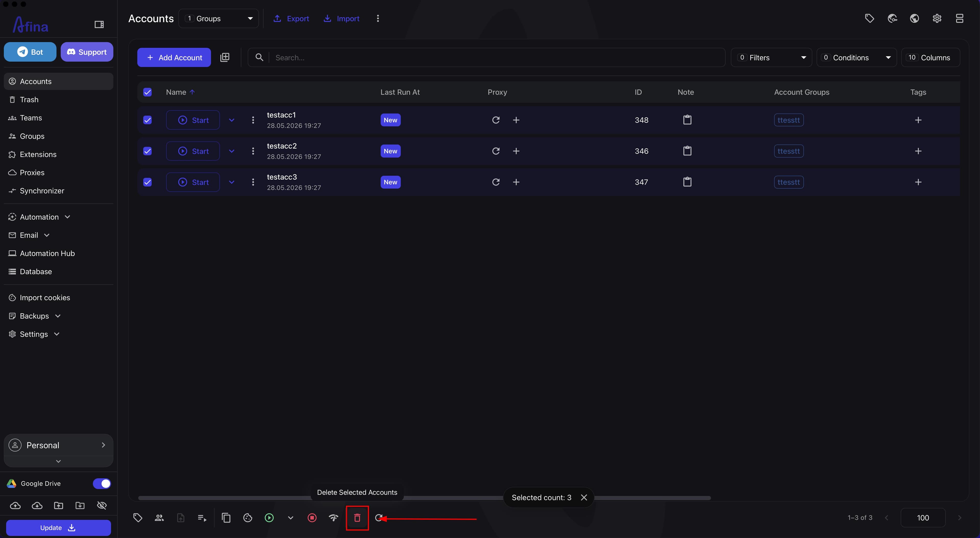This screenshot has height=538, width=980.
Task: Click the cloud download icon in sidebar bottom
Action: 37,505
